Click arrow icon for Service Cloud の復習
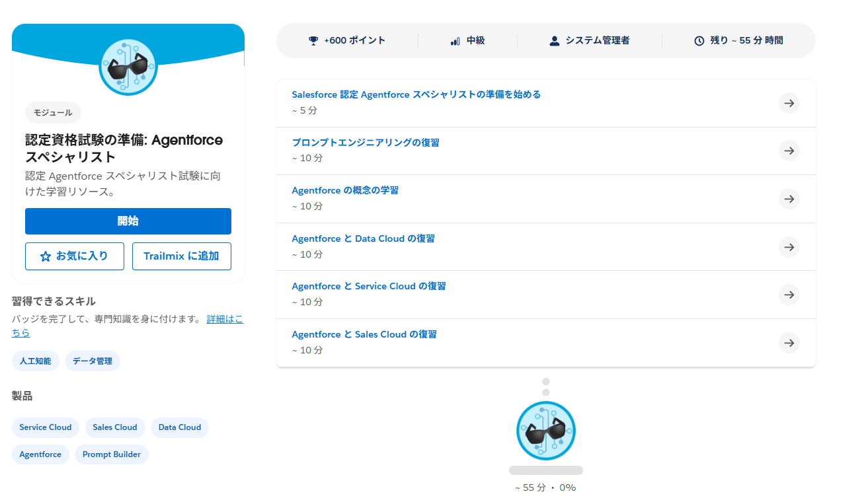The image size is (864, 504). coord(789,295)
